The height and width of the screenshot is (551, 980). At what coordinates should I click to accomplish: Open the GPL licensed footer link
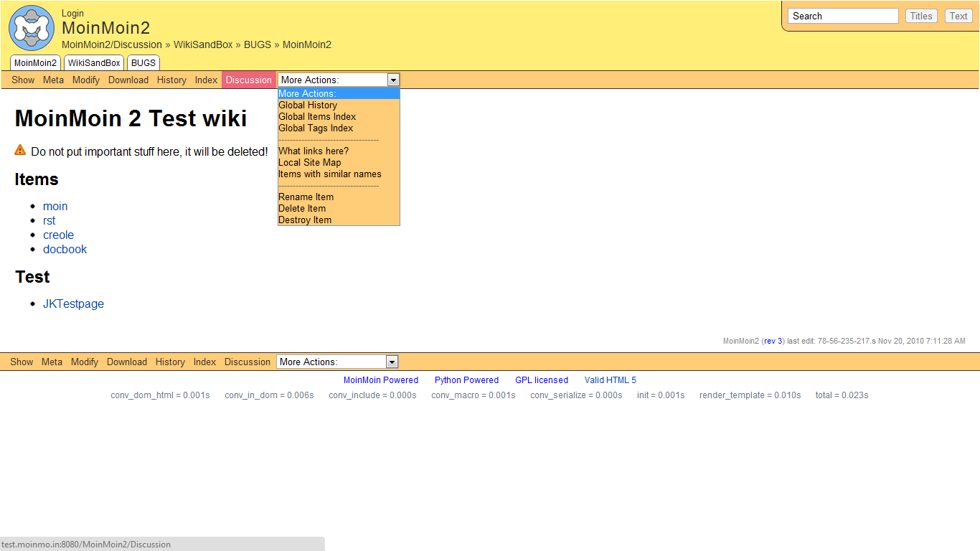542,380
